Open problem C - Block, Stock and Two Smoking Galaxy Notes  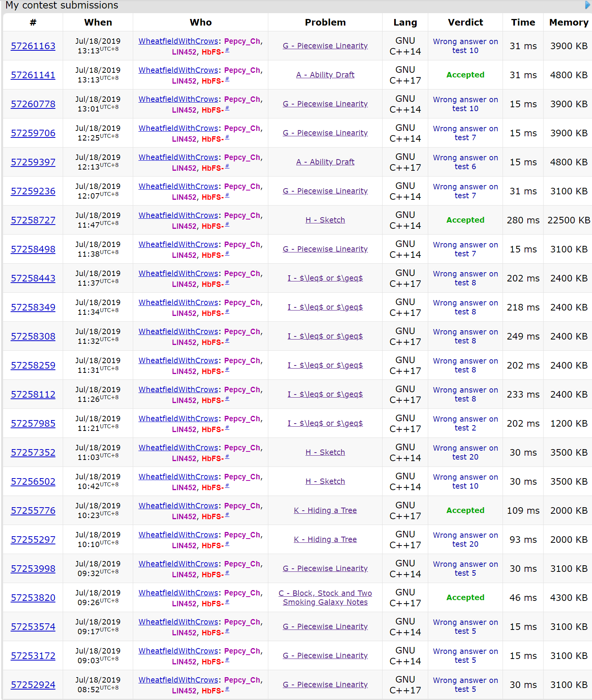tap(325, 597)
